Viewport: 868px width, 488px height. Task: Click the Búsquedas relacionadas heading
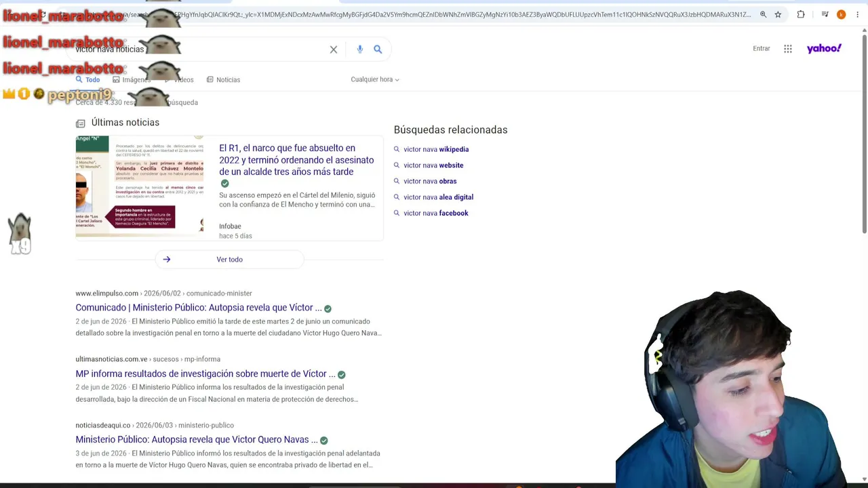point(450,130)
